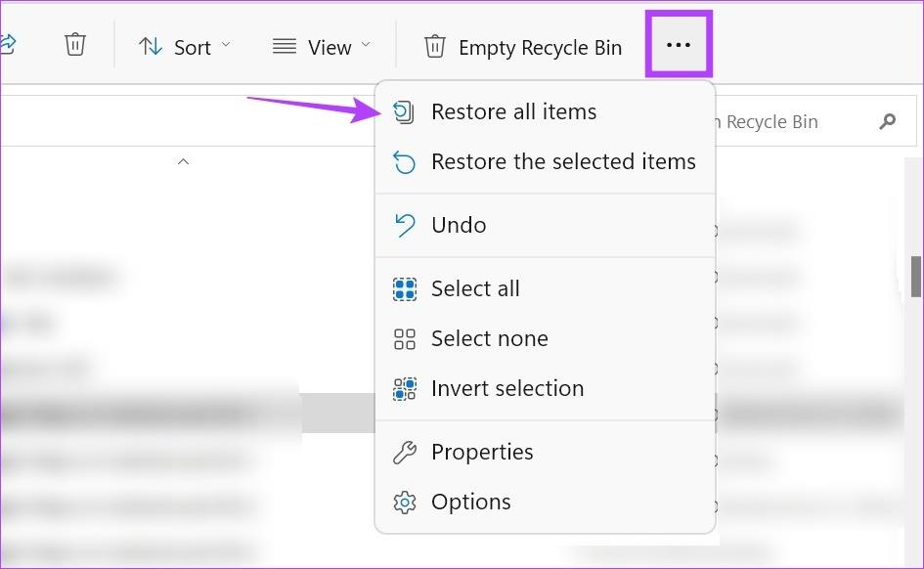Click the Properties wrench icon

tap(404, 451)
